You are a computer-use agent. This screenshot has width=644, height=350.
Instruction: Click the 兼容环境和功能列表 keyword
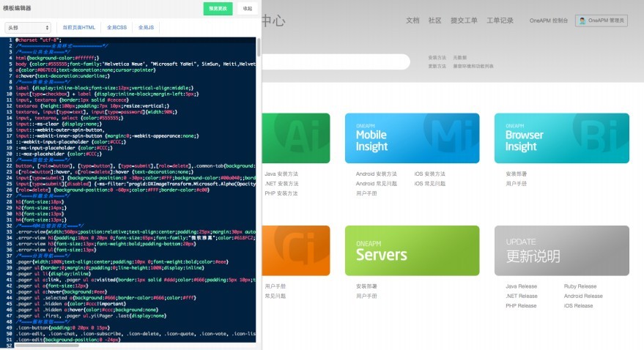473,66
